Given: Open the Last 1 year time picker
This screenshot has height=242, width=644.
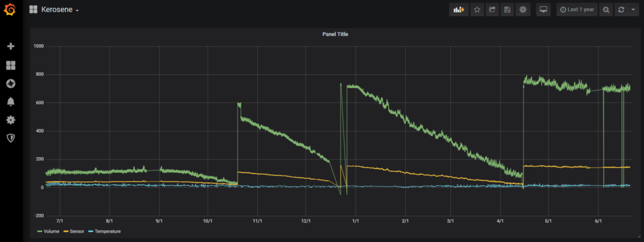Looking at the screenshot, I should coord(577,9).
